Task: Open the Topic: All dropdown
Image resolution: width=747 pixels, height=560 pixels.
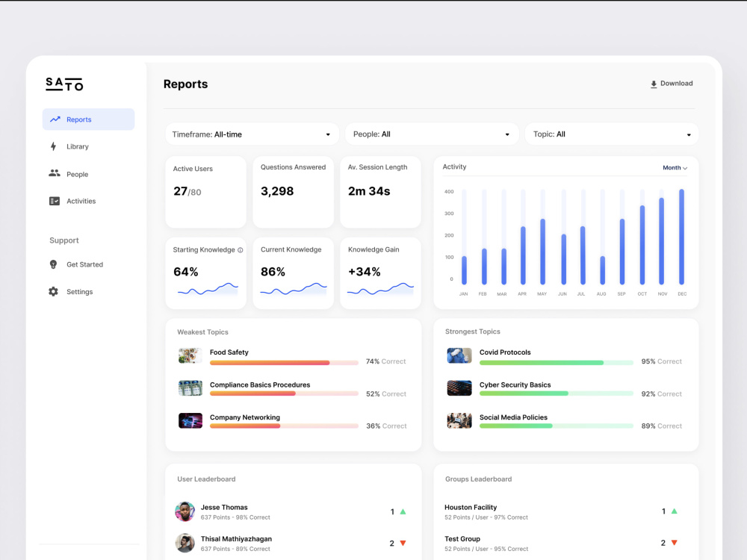Action: (612, 134)
